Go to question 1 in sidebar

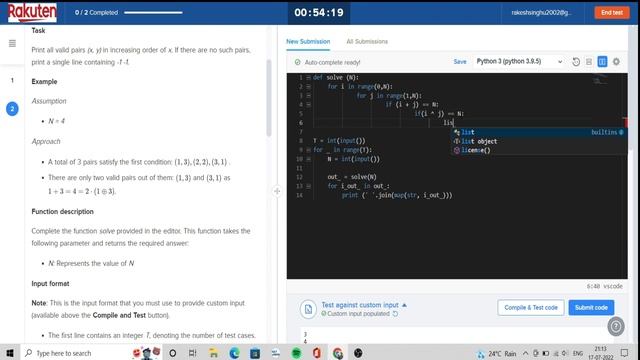pos(12,80)
